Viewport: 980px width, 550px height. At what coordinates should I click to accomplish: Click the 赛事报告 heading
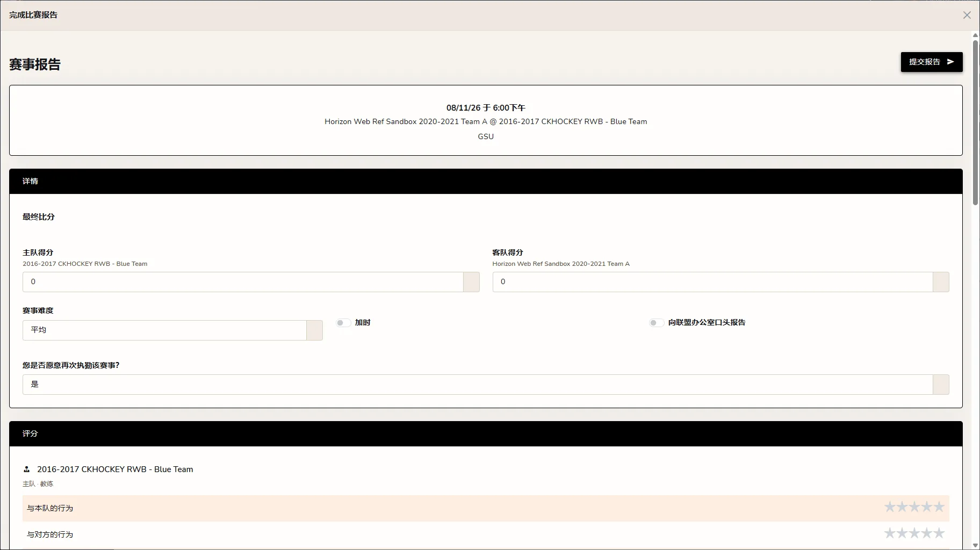click(35, 64)
